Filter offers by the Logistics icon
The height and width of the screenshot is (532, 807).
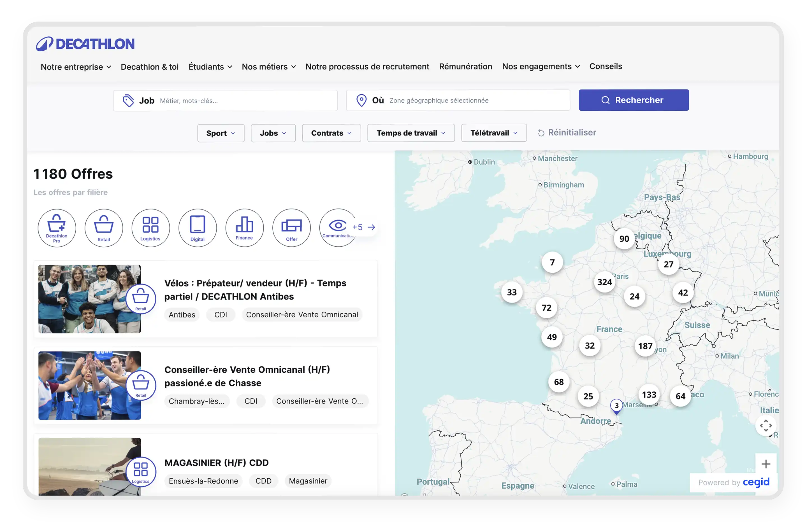pos(150,228)
